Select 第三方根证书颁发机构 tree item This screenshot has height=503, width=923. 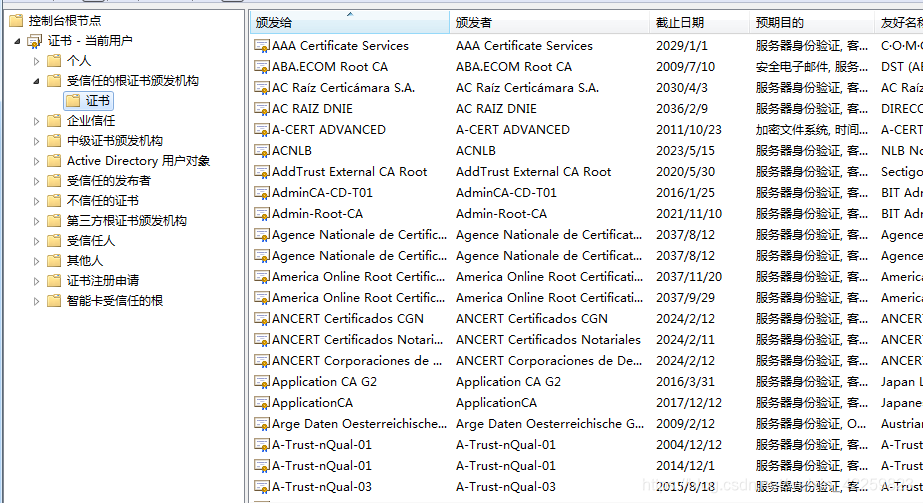(x=127, y=221)
